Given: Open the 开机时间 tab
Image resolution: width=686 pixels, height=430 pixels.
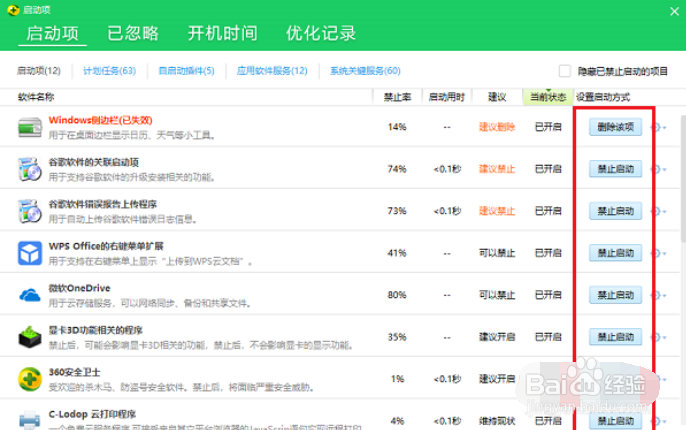Looking at the screenshot, I should click(x=222, y=33).
